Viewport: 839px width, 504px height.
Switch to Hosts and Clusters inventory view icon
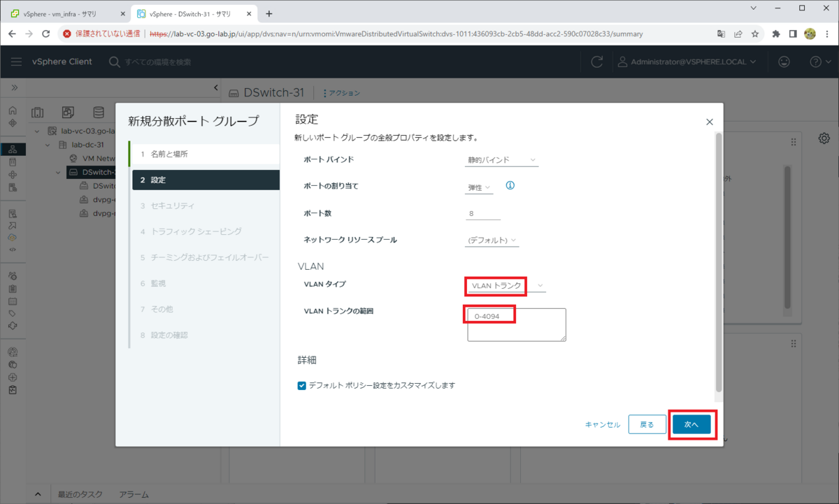[38, 113]
